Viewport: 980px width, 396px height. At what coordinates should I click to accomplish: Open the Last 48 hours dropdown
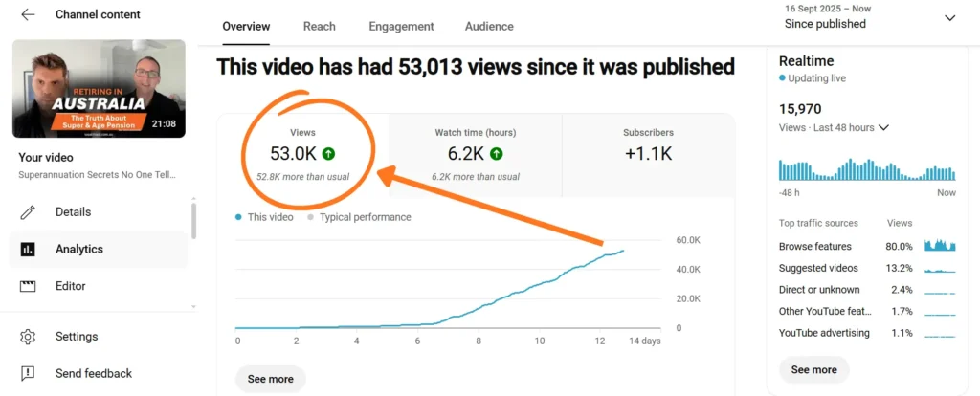pyautogui.click(x=883, y=128)
